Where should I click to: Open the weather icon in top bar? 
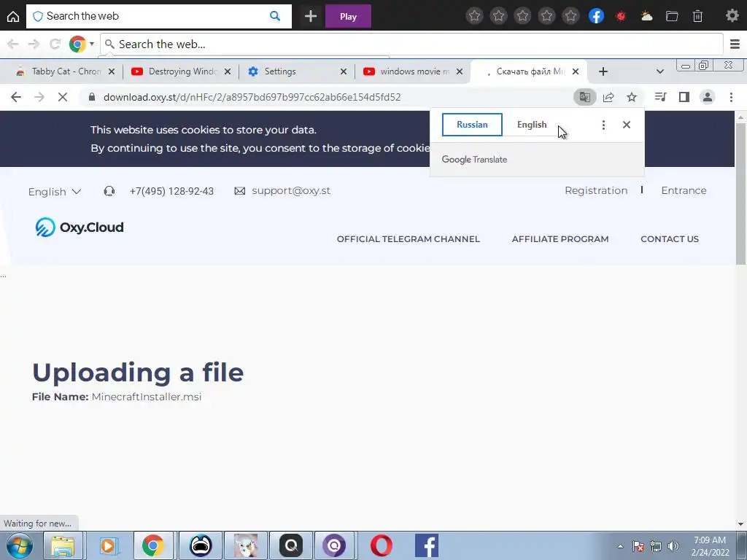click(646, 16)
